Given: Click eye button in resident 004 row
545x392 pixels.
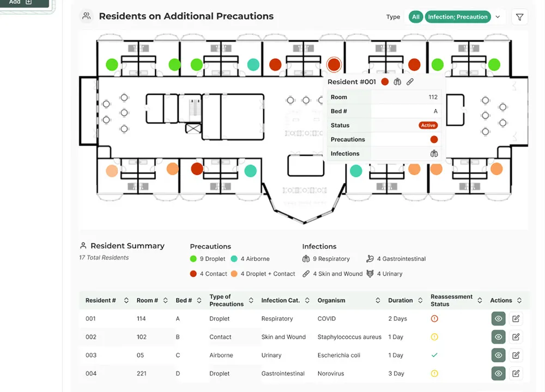Looking at the screenshot, I should tap(498, 373).
